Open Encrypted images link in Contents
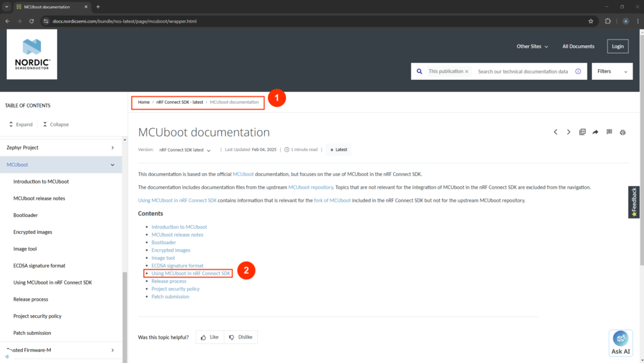Image resolution: width=644 pixels, height=363 pixels. pos(171,250)
